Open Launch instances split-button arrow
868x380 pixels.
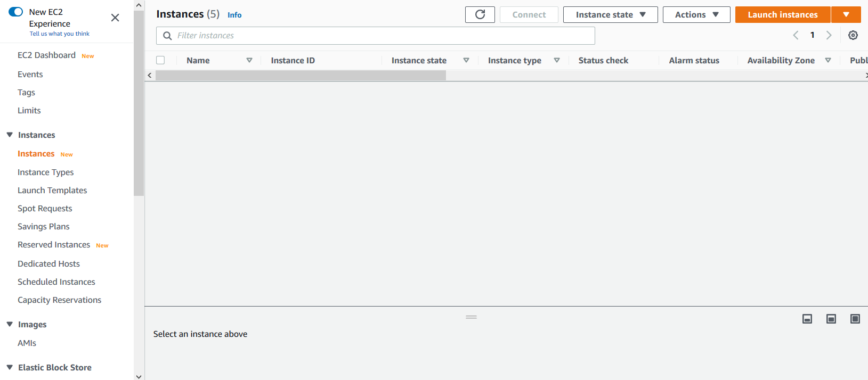point(846,14)
